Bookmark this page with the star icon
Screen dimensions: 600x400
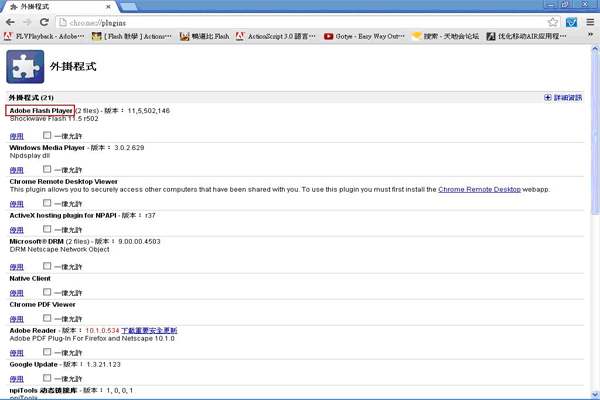pyautogui.click(x=553, y=21)
